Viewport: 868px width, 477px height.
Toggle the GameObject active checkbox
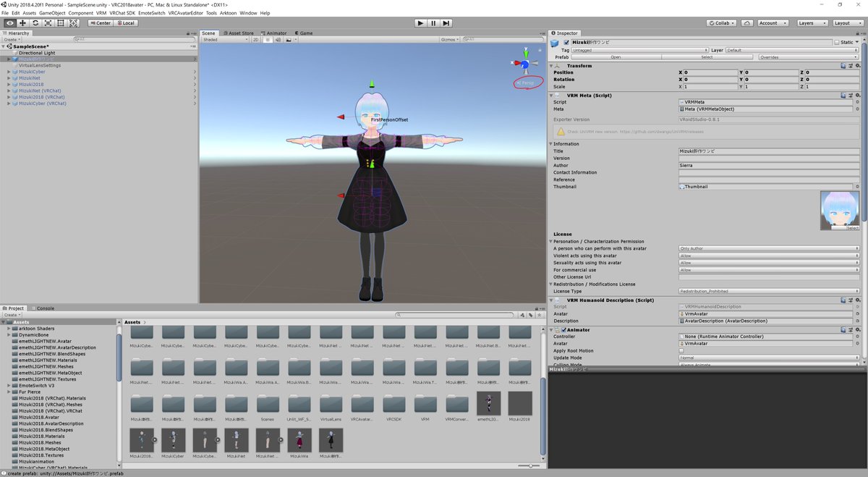click(x=566, y=43)
